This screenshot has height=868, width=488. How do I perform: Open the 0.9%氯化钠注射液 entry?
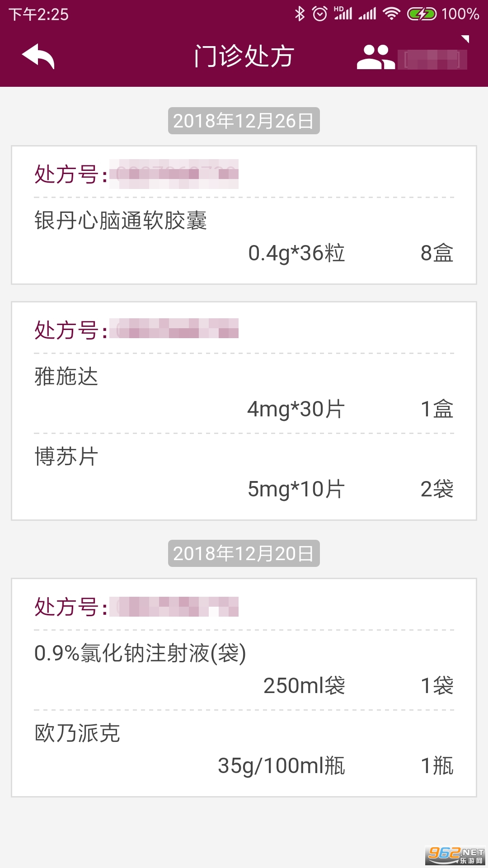[244, 669]
